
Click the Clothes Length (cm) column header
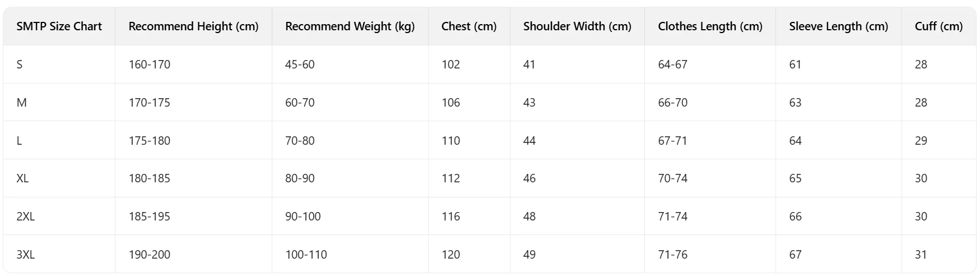(x=710, y=26)
